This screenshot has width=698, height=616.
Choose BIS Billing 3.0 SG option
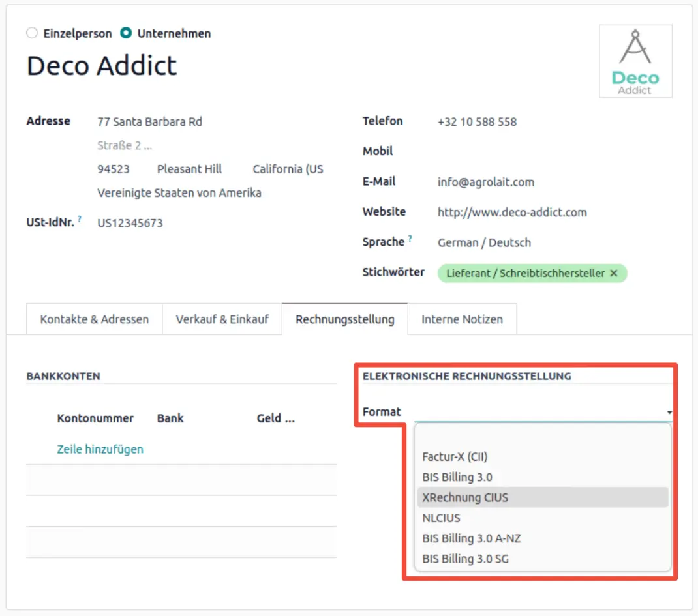coord(543,559)
